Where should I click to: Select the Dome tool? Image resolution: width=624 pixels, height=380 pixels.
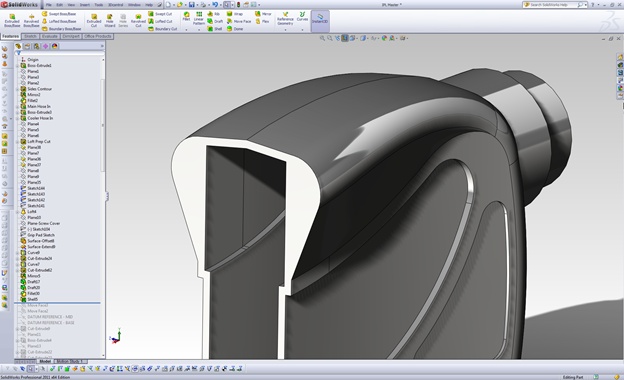(235, 29)
